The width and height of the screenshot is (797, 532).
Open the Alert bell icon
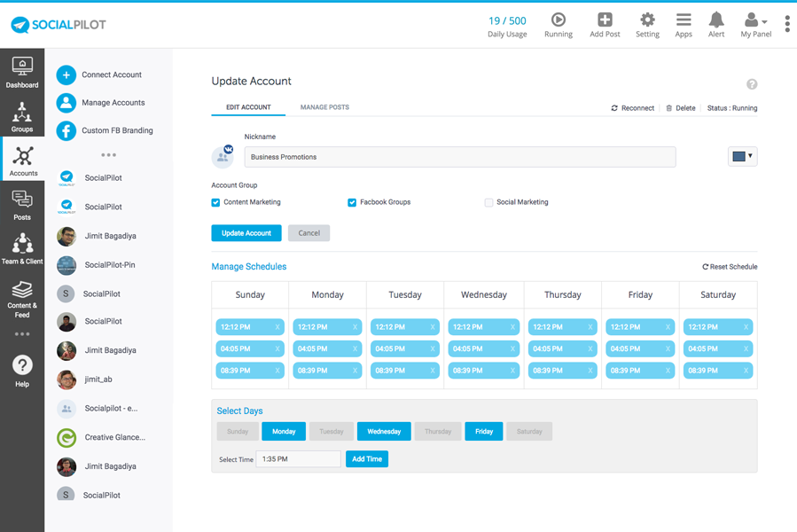pyautogui.click(x=716, y=20)
